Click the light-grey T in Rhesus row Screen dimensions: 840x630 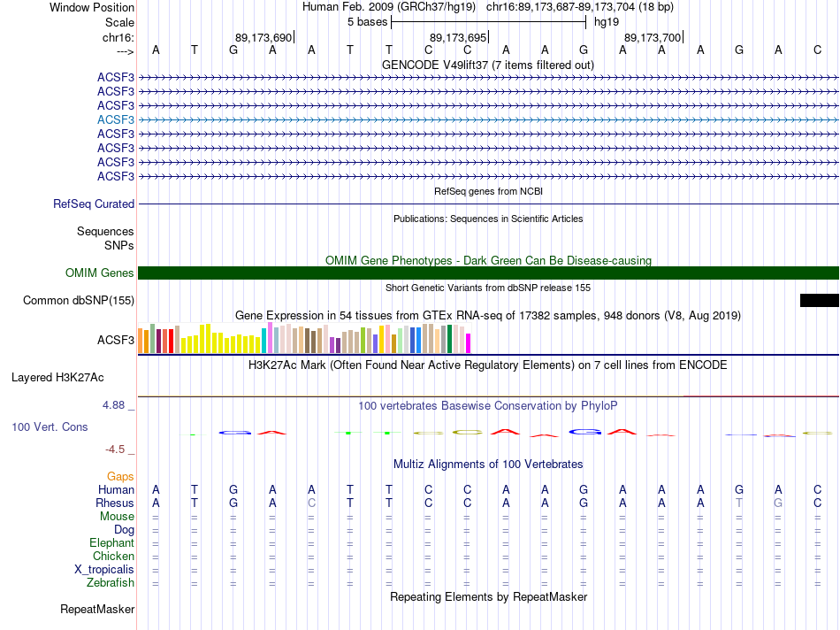pos(739,503)
